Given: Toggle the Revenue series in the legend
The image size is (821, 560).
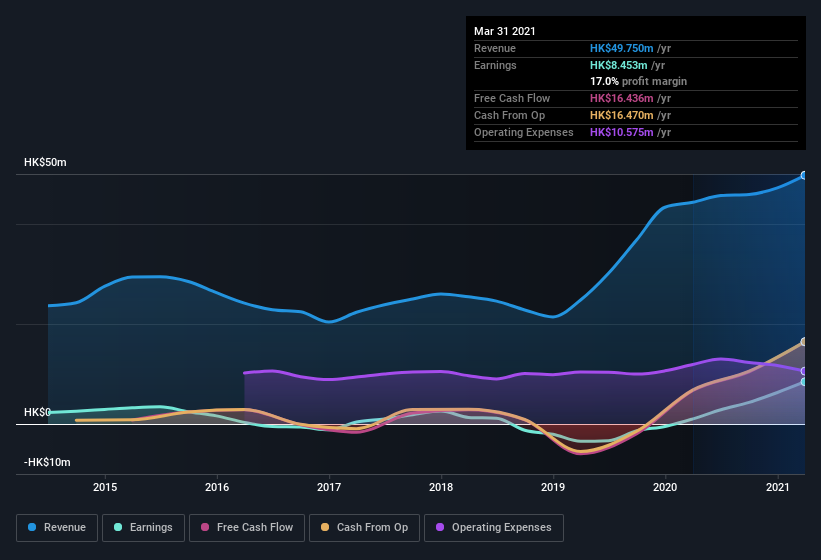Looking at the screenshot, I should [x=57, y=528].
